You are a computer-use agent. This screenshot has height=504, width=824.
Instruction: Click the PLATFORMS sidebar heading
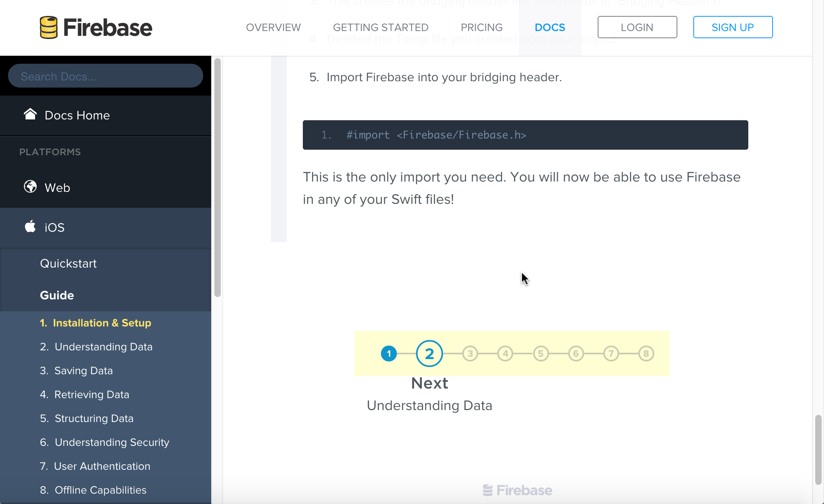[x=50, y=152]
